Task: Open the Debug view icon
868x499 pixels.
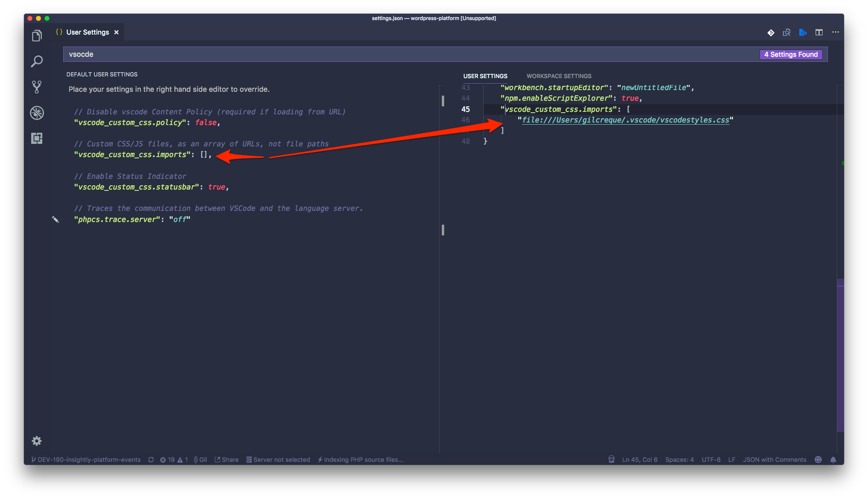Action: click(37, 113)
